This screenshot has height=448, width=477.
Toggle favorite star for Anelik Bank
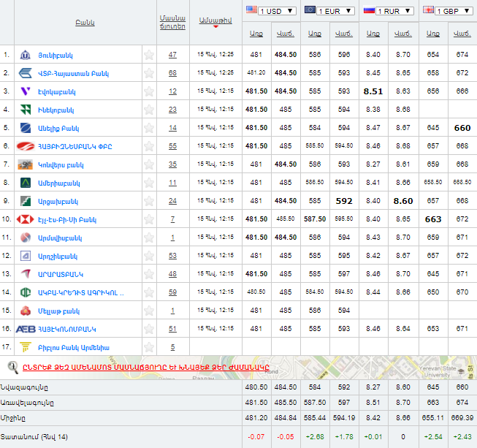149,128
